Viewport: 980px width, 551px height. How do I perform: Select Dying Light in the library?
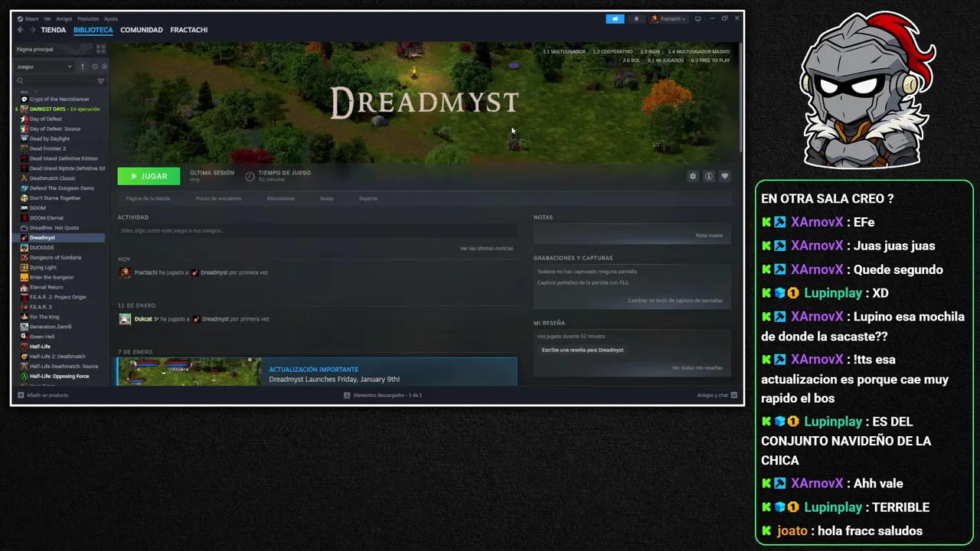click(43, 267)
